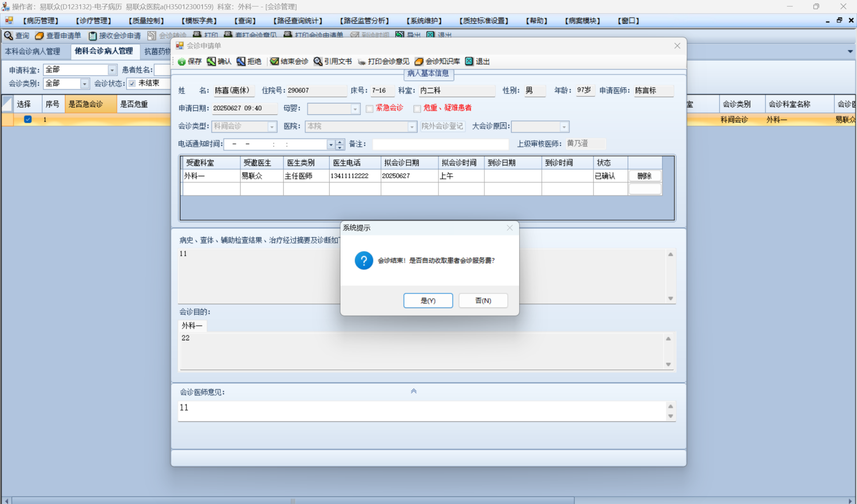Viewport: 857px width, 504px height.
Task: Click the 查看申请单 toolbar icon
Action: point(40,36)
